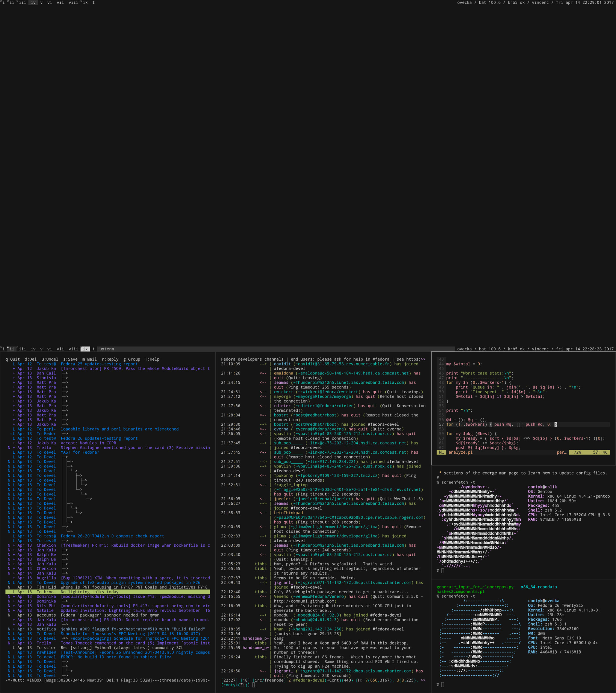
Task: Click the Mutt =INBOX status line
Action: pos(108,680)
